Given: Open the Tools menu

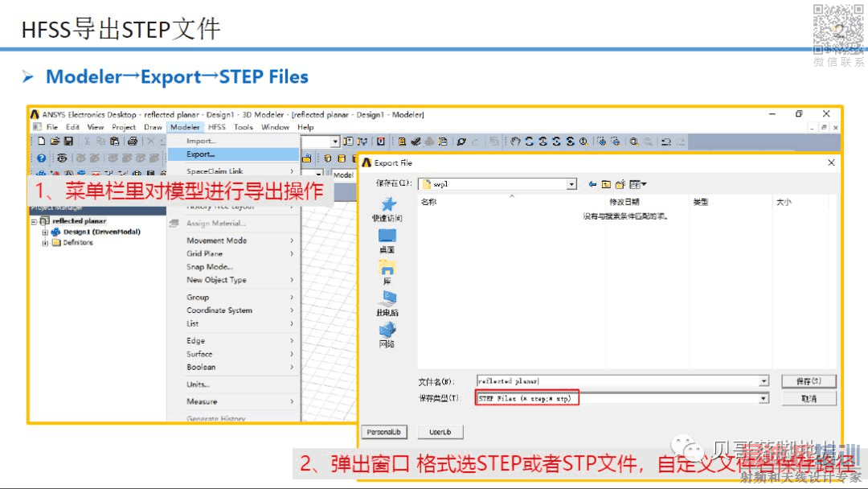Looking at the screenshot, I should [243, 127].
